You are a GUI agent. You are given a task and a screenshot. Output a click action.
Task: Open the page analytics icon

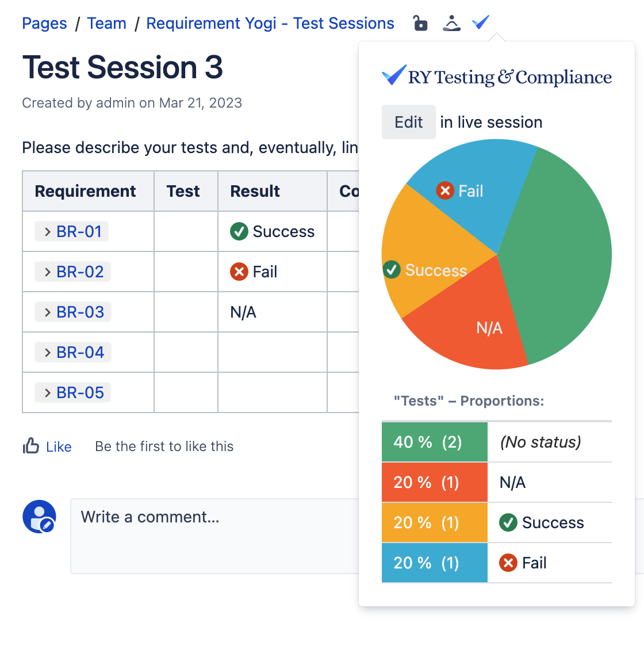point(451,23)
